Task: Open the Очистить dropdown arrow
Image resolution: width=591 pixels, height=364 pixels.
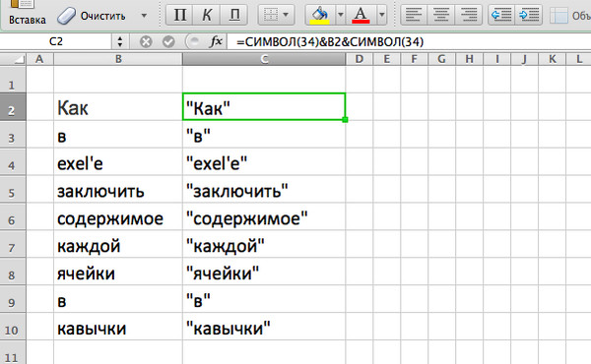Action: click(144, 16)
